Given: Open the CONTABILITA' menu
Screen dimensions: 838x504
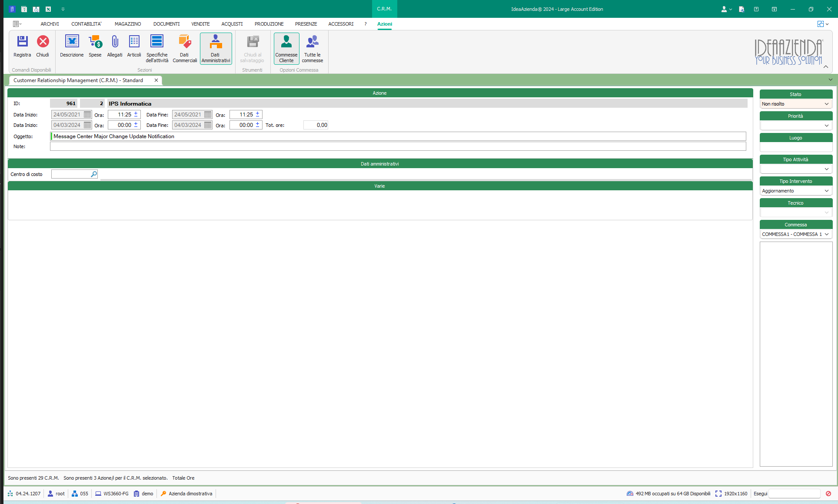Looking at the screenshot, I should point(86,24).
